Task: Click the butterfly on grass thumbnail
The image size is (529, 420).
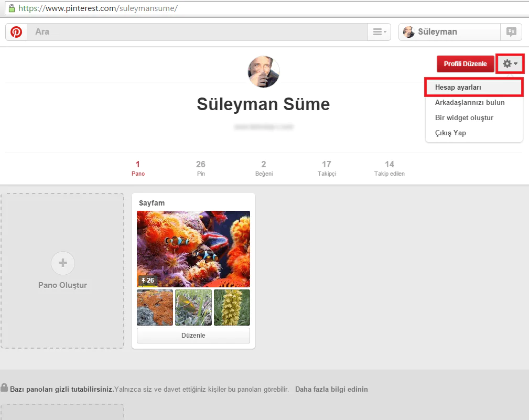Action: [x=193, y=307]
